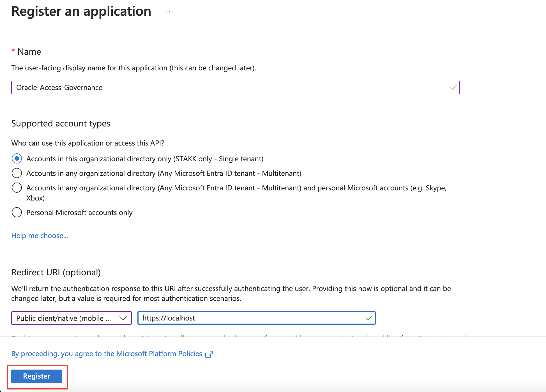Click the 'We'll return the authentication response' paragraph
The image size is (546, 392).
tap(231, 294)
